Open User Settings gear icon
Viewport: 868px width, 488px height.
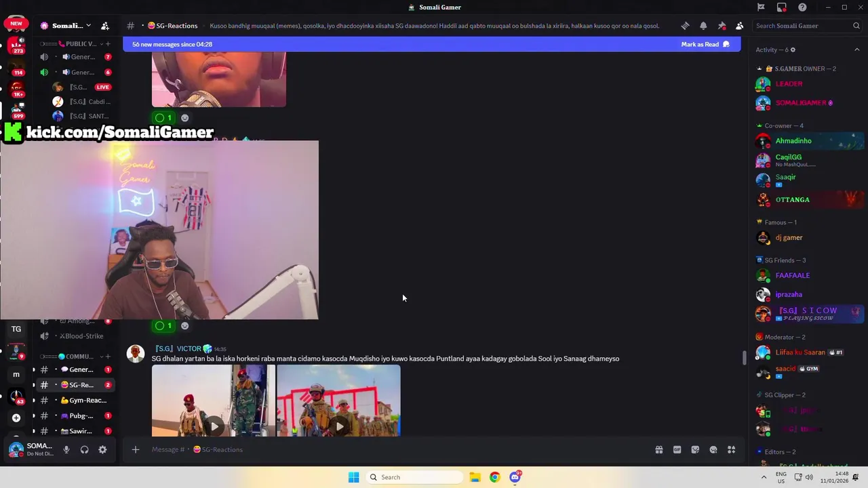pos(102,449)
